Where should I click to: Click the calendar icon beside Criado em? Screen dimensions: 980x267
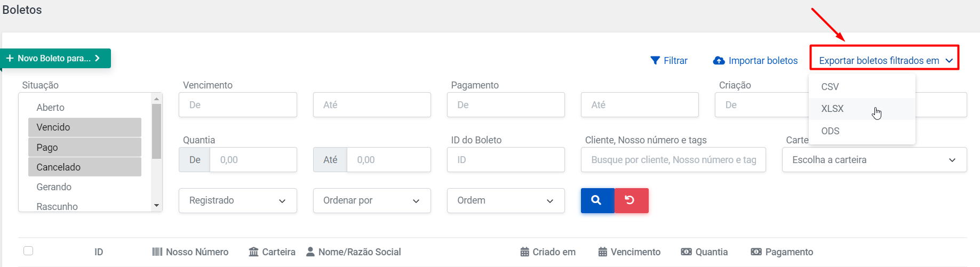point(525,252)
